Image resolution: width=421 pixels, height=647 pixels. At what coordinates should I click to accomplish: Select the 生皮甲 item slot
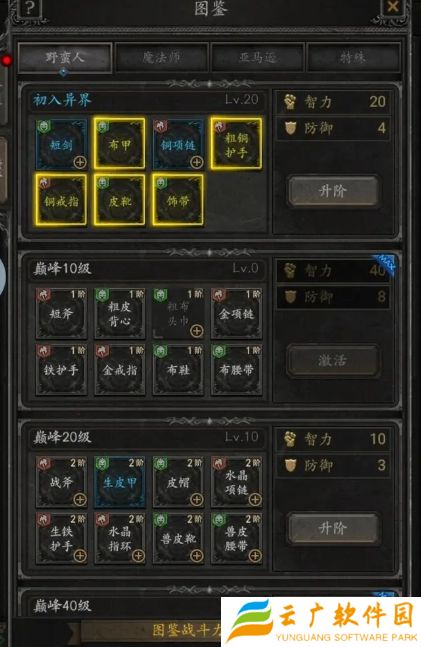(x=120, y=482)
